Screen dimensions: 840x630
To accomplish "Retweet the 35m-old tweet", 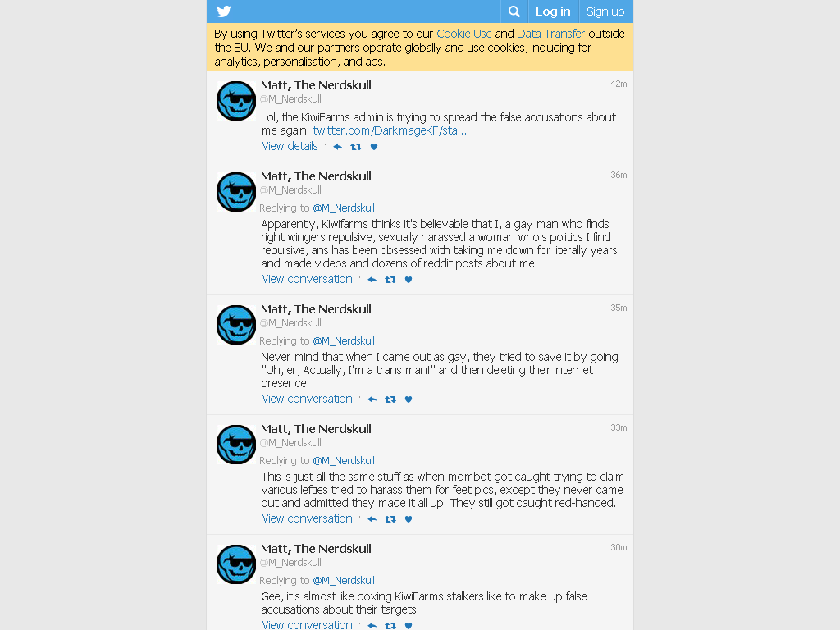I will [x=390, y=399].
